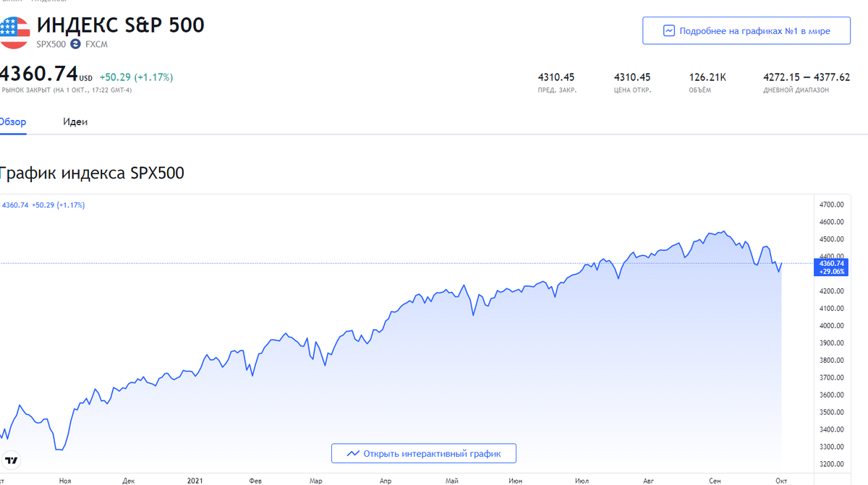Click the 'Сен' time axis label
Screen dimensions: 868x485
(715, 480)
